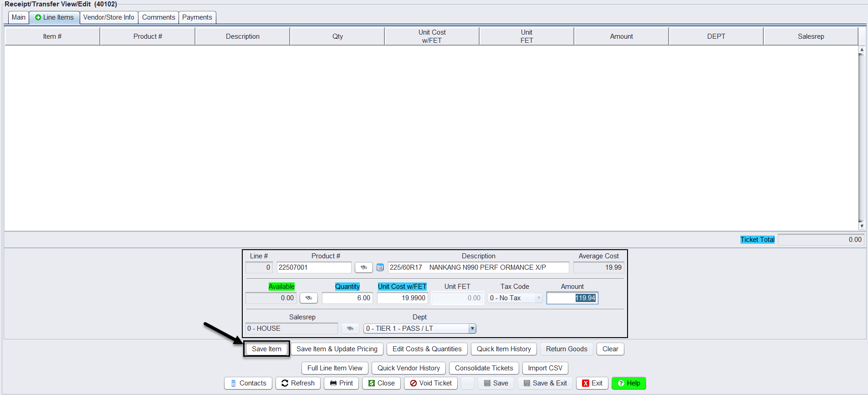Click the Available quantity lookup binoculars

coord(308,298)
